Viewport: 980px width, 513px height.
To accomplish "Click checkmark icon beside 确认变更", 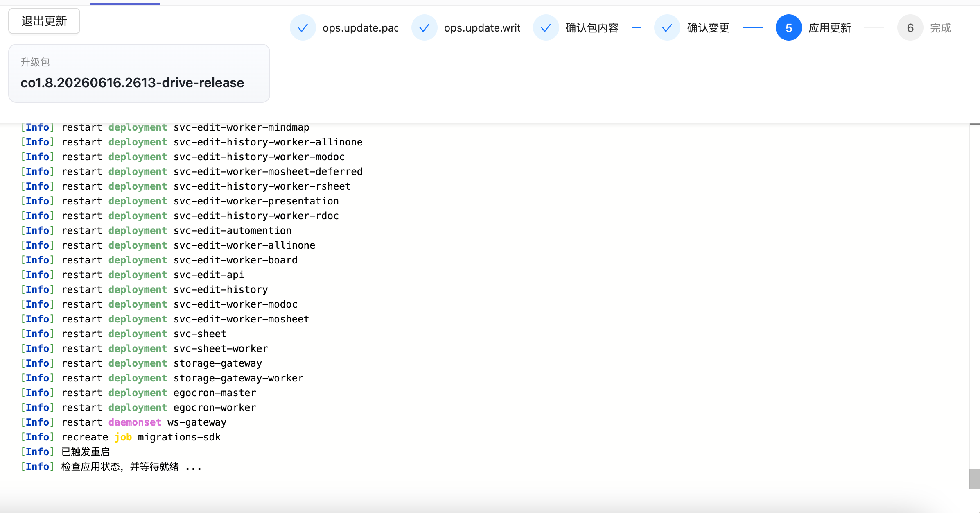I will (x=667, y=28).
